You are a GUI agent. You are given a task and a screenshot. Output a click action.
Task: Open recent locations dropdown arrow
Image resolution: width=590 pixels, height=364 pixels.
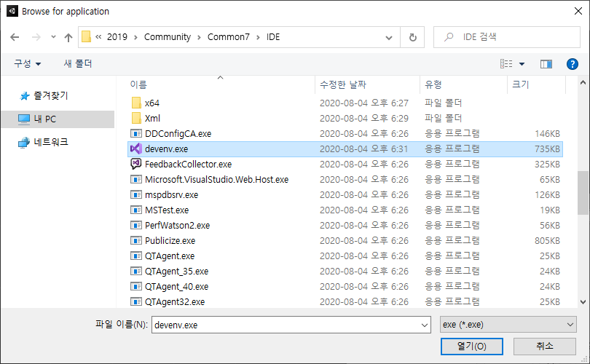coord(53,37)
